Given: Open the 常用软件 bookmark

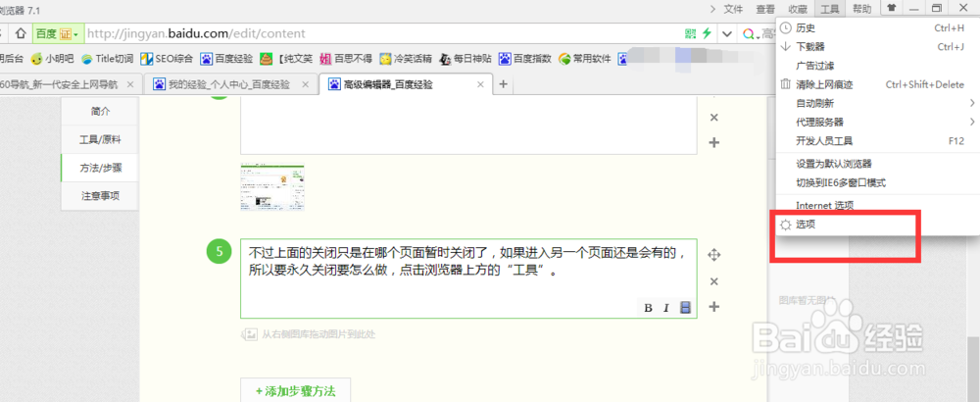Looking at the screenshot, I should point(584,60).
